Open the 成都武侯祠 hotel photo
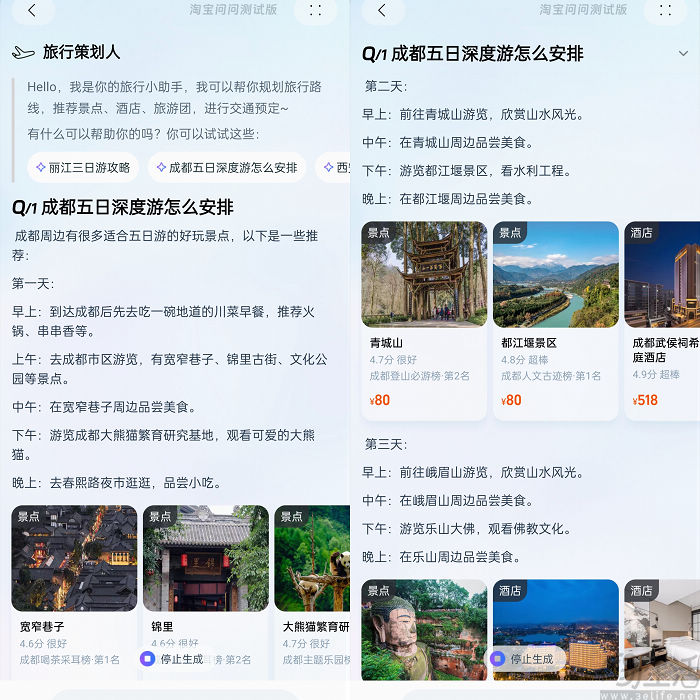The image size is (700, 700). pos(662,274)
